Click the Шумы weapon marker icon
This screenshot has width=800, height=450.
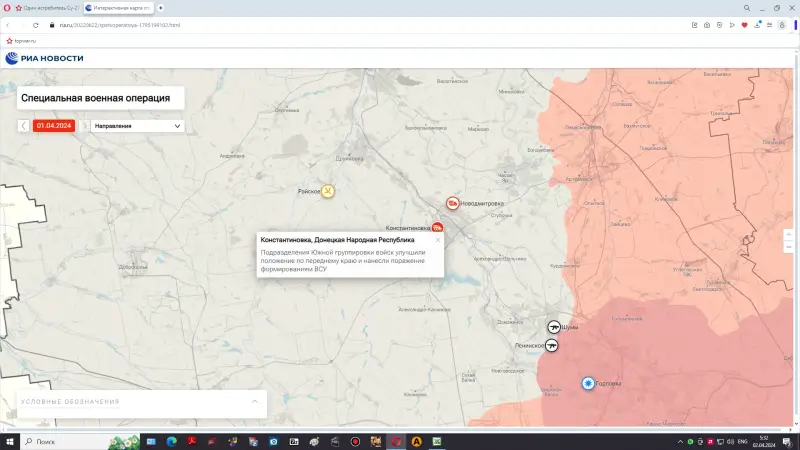[x=554, y=326]
